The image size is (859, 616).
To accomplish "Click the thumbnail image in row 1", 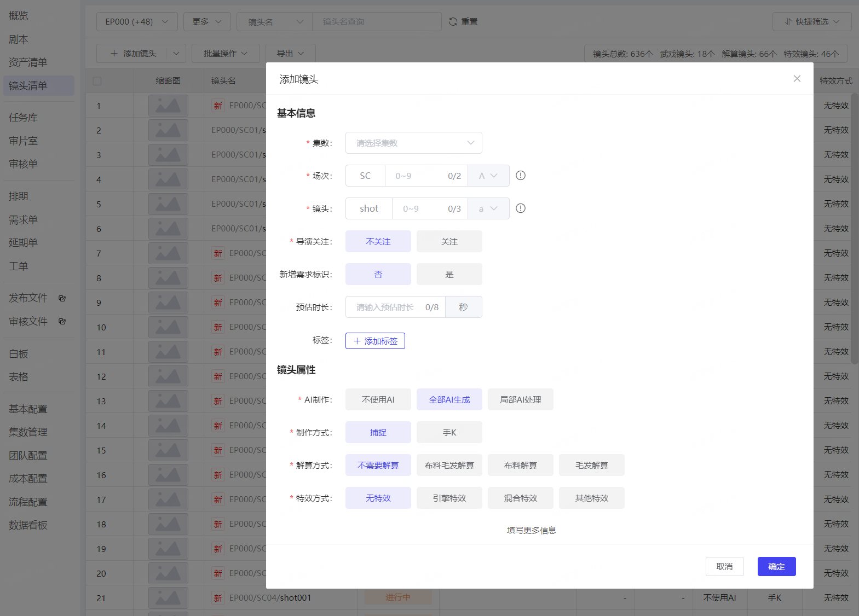I will [x=168, y=106].
